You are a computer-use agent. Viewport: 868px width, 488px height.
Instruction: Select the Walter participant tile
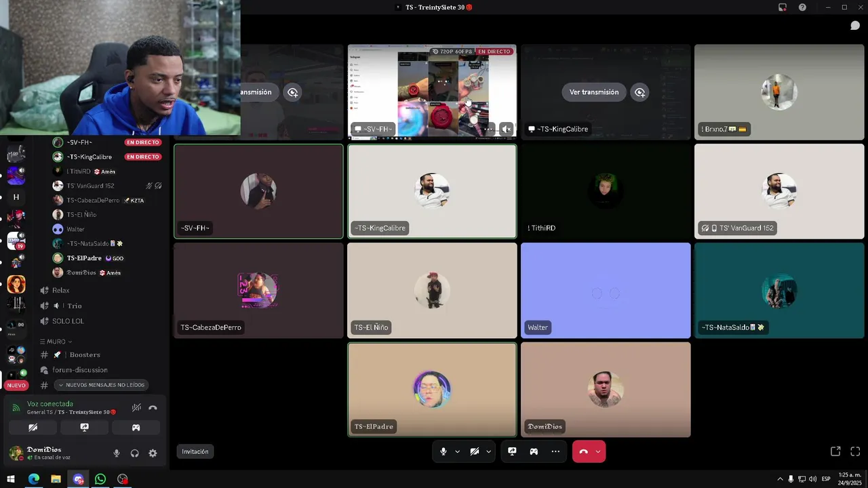pos(606,291)
